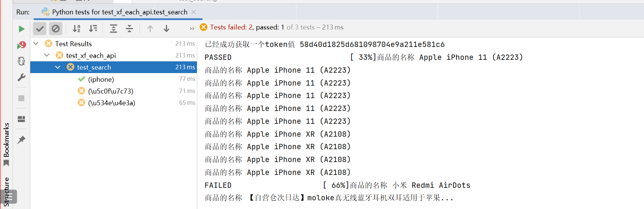Close the test_search run tab
Viewport: 644px width, 209px height.
(x=194, y=12)
